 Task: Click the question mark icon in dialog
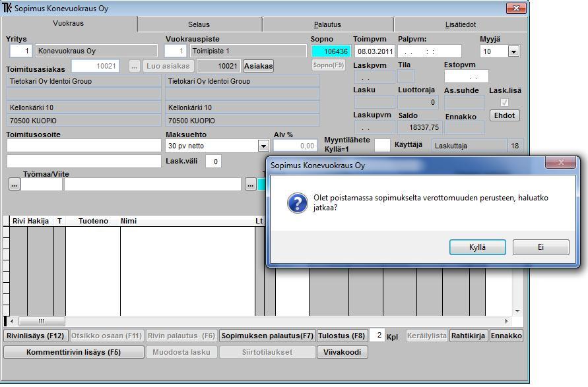[298, 203]
